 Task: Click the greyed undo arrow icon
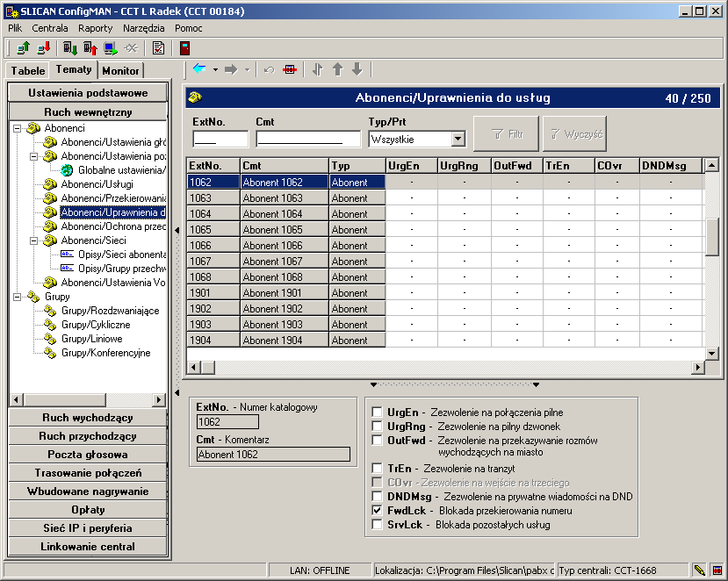click(x=269, y=70)
